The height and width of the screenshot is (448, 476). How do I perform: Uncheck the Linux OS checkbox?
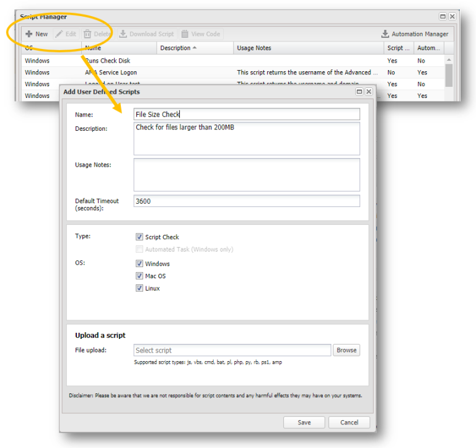(139, 288)
